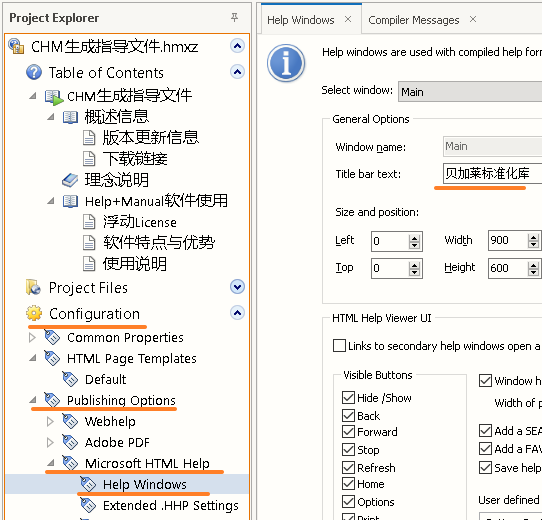Toggle the Add a SEA... checkbox
The height and width of the screenshot is (520, 542).
[485, 430]
